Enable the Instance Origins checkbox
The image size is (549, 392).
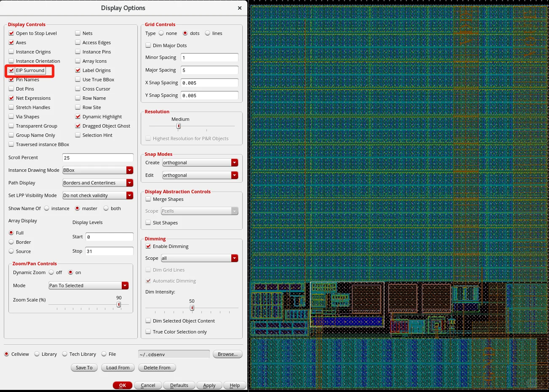[11, 52]
